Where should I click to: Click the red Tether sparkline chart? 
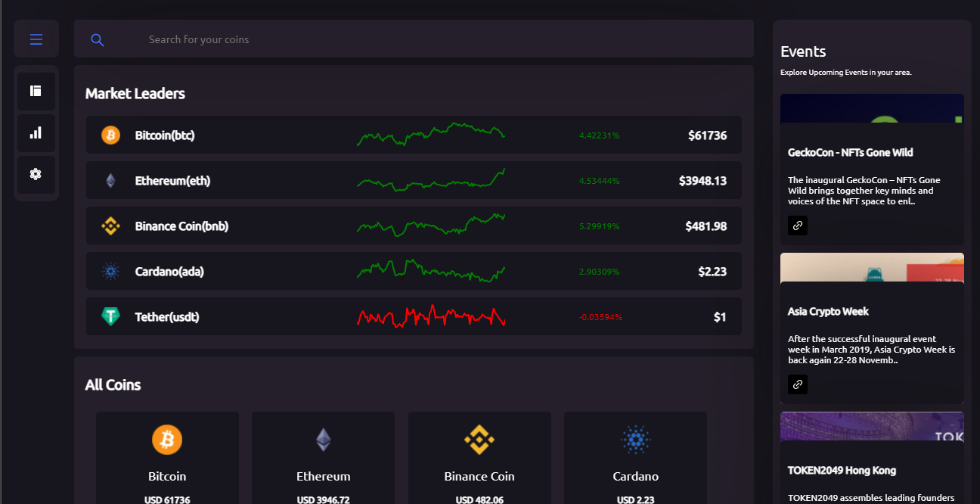[431, 316]
